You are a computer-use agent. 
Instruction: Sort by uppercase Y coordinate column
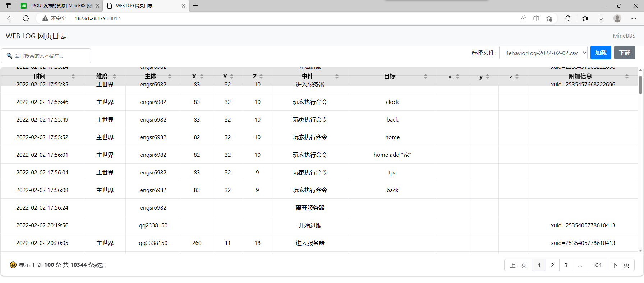click(231, 76)
